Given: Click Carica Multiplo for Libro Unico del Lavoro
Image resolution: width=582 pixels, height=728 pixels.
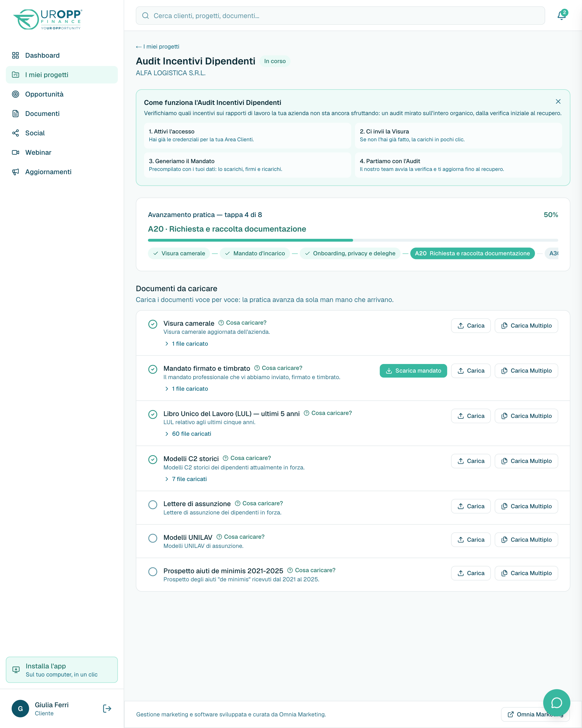Looking at the screenshot, I should pyautogui.click(x=526, y=416).
